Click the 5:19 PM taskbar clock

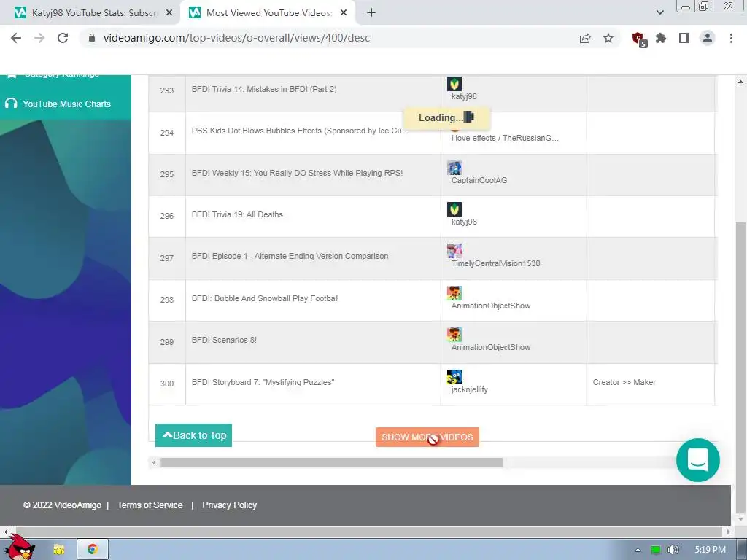pos(710,550)
